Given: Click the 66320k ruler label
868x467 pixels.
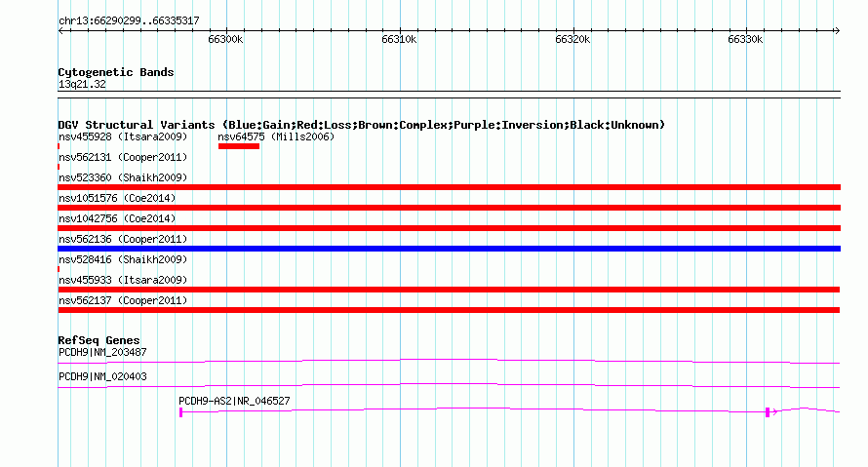Looking at the screenshot, I should [572, 39].
